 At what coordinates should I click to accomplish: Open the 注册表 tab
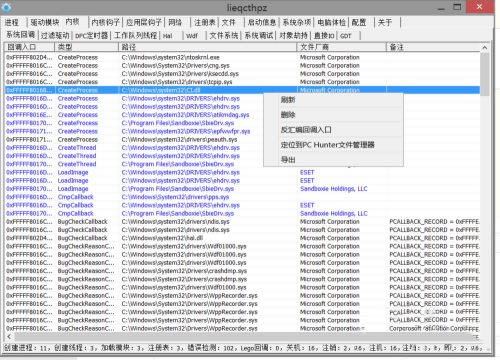(x=205, y=22)
